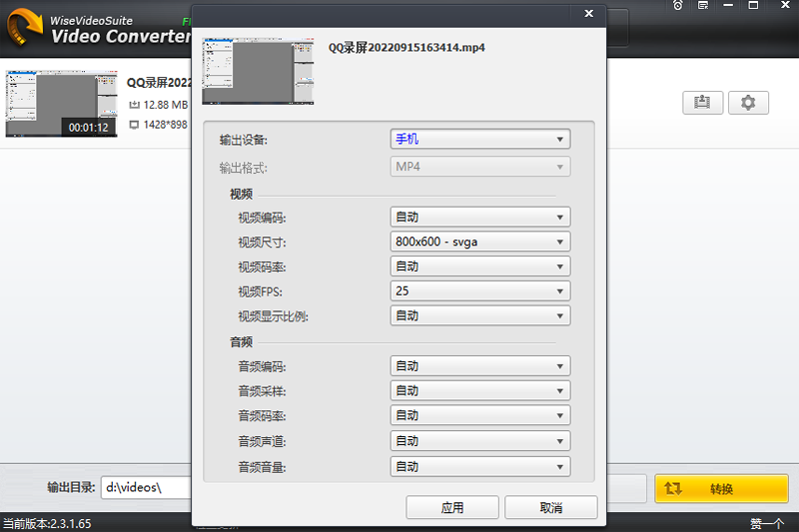799x532 pixels.
Task: Close the settings dialog with the X
Action: click(589, 14)
